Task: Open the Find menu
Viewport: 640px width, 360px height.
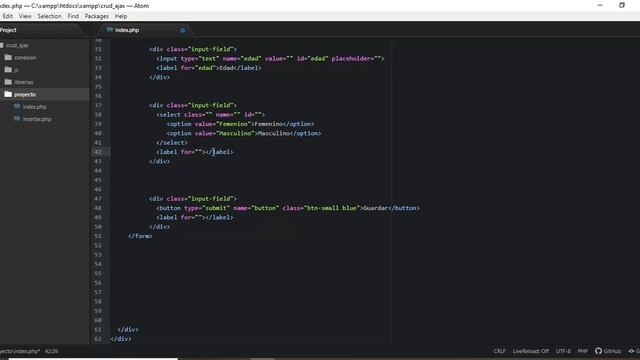Action: [x=73, y=16]
